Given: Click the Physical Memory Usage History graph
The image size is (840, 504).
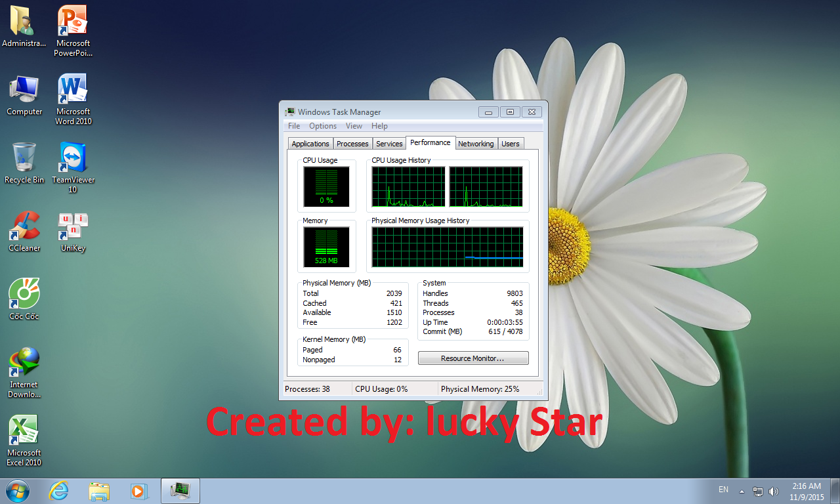Looking at the screenshot, I should coord(448,247).
